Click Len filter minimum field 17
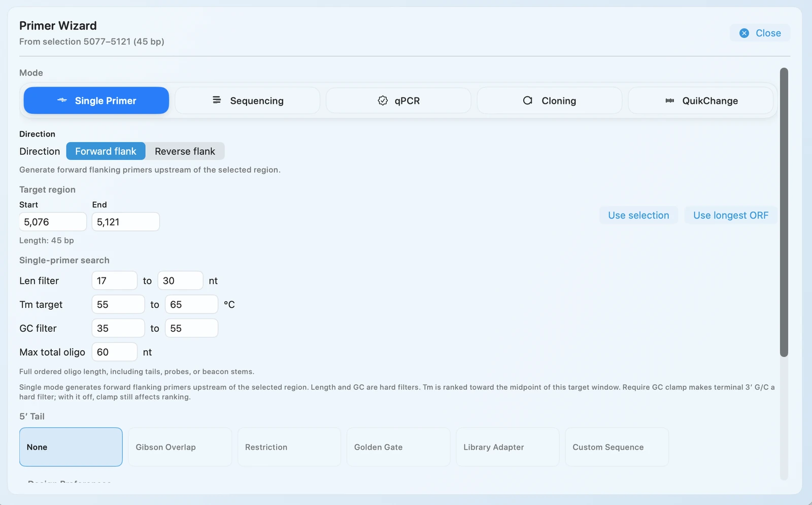 (114, 280)
